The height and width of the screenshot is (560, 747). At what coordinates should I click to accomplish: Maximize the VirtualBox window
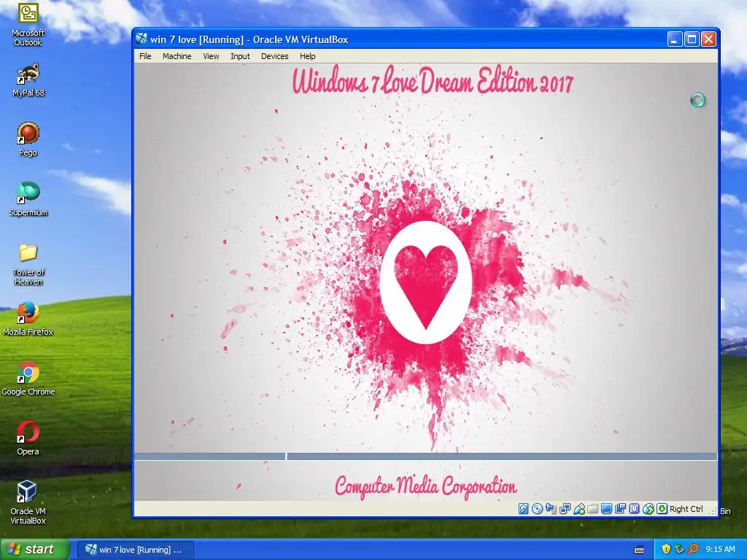point(692,39)
